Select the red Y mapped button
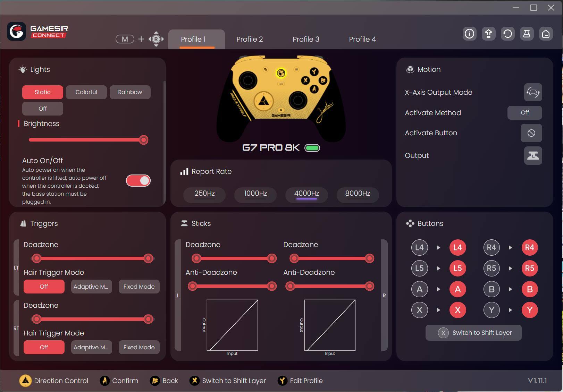563x392 pixels. coord(529,310)
